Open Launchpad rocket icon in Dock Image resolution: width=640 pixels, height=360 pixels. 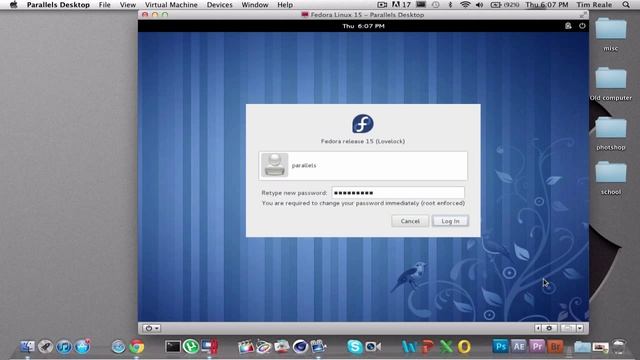click(45, 347)
